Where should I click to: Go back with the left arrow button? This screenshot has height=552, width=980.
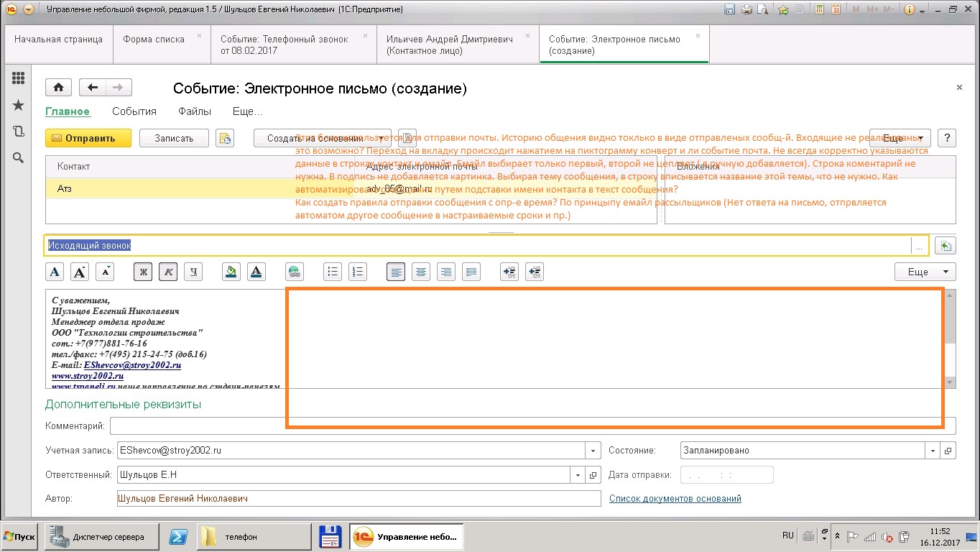(x=92, y=88)
